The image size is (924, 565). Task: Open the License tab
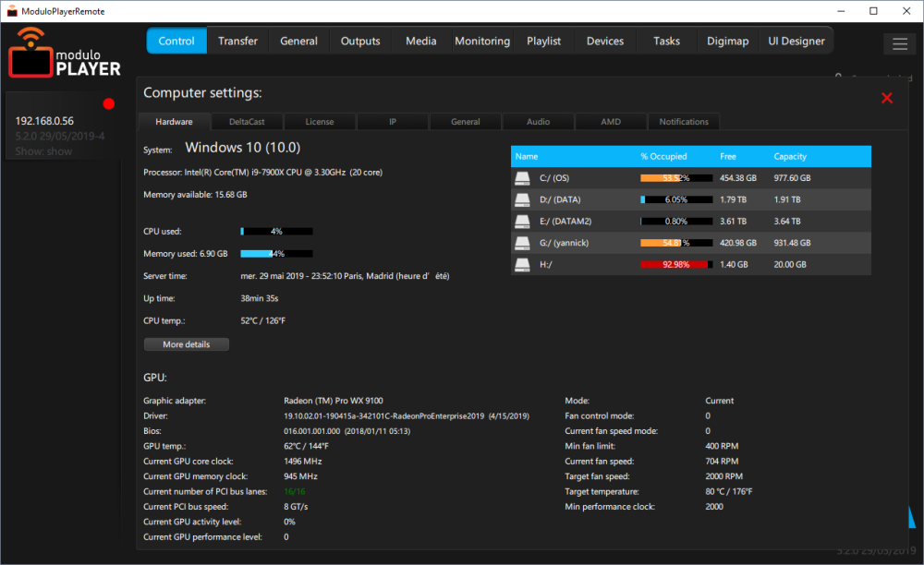pyautogui.click(x=320, y=122)
